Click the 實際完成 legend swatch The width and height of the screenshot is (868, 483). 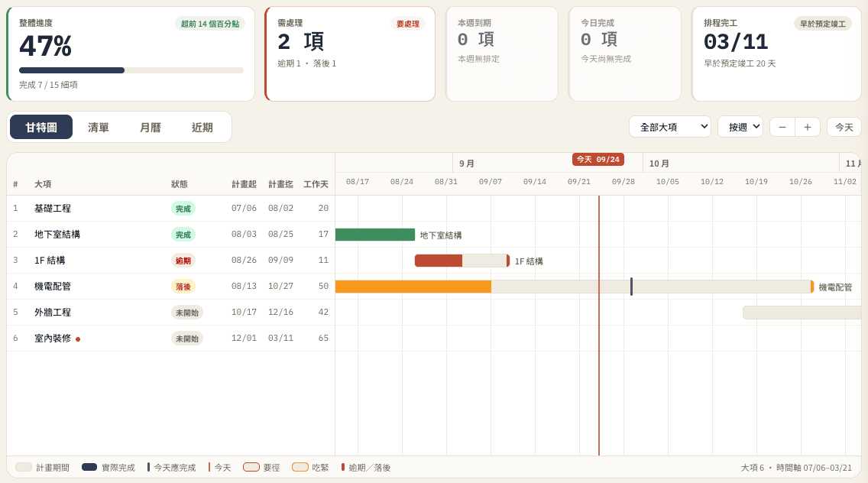[x=89, y=467]
